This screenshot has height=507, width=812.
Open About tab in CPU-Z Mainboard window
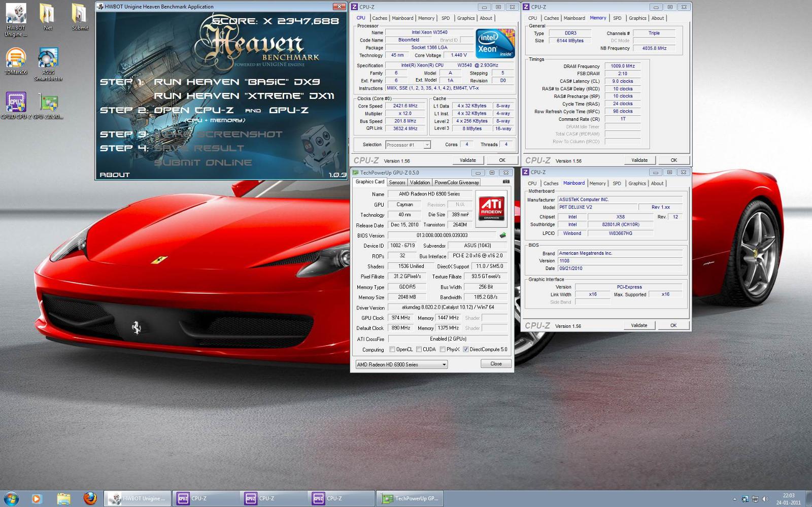pyautogui.click(x=657, y=183)
